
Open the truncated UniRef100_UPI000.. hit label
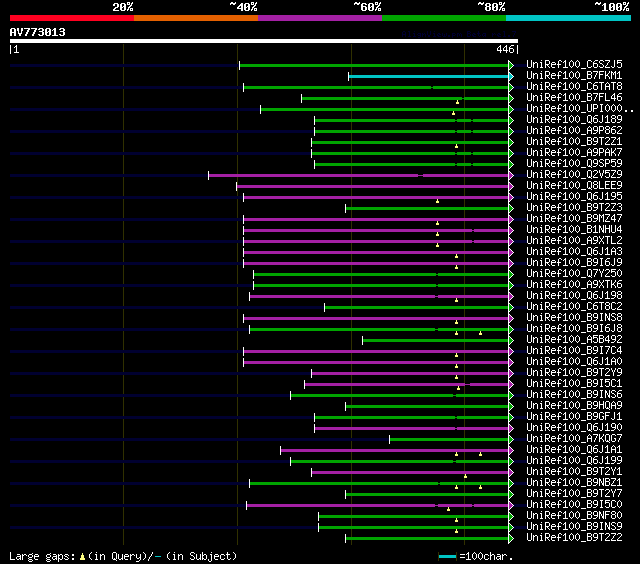580,109
